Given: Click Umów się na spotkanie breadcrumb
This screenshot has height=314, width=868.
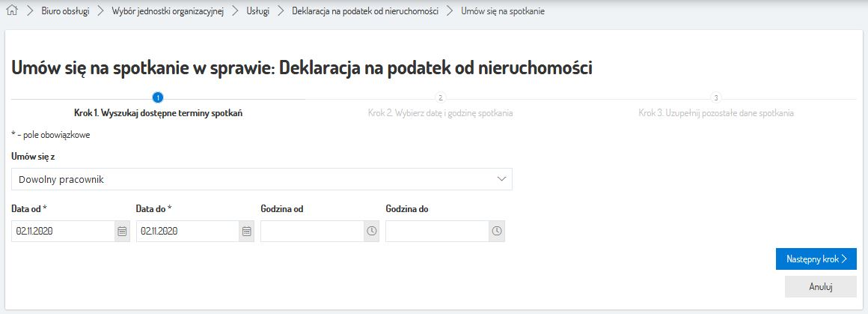Looking at the screenshot, I should (503, 12).
